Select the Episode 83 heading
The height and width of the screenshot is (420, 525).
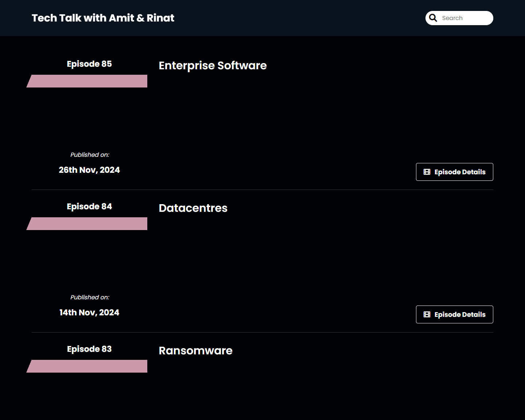(89, 349)
